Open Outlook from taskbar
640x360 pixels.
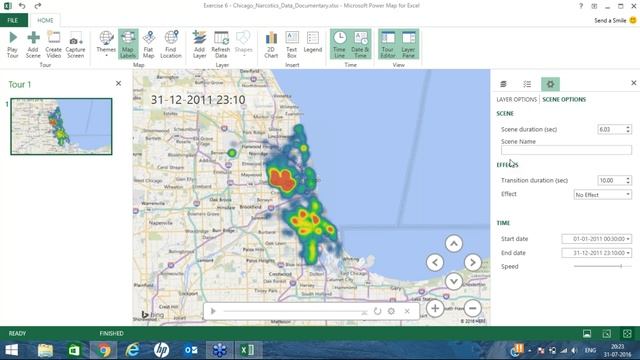pyautogui.click(x=191, y=350)
